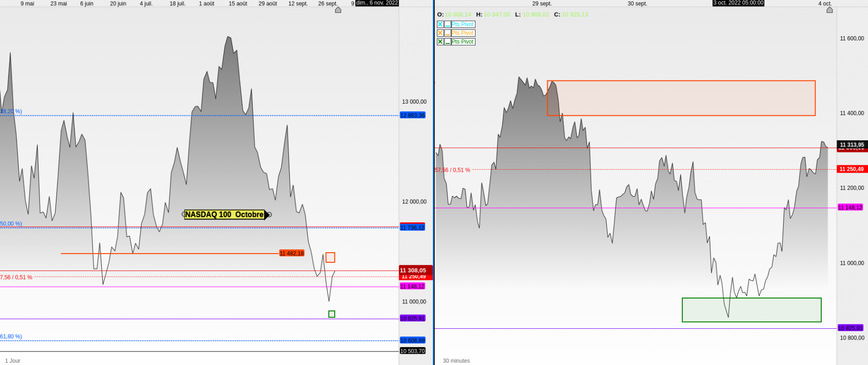The height and width of the screenshot is (365, 868).
Task: Minimize the orange Pts Pivot indicator
Action: point(448,33)
